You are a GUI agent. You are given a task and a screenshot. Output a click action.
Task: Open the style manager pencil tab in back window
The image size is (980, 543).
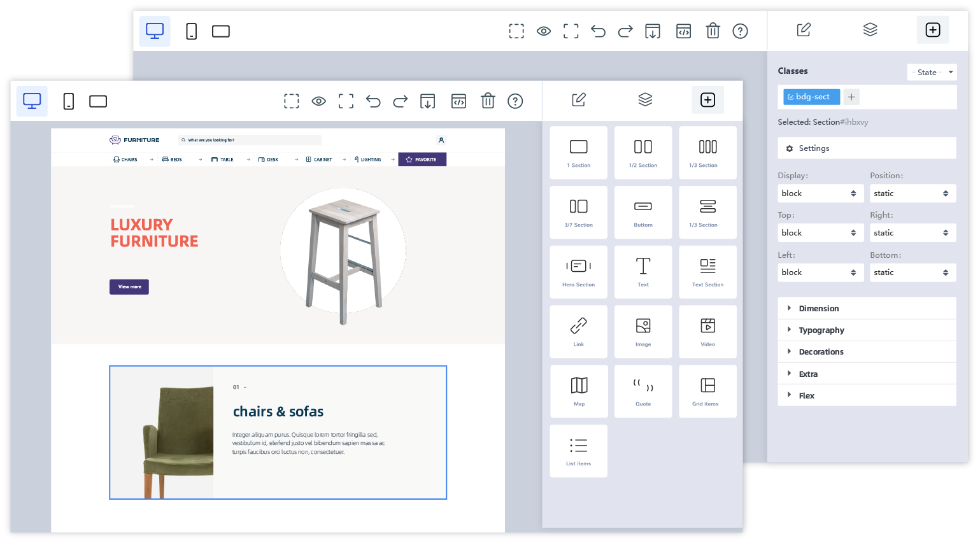[804, 29]
